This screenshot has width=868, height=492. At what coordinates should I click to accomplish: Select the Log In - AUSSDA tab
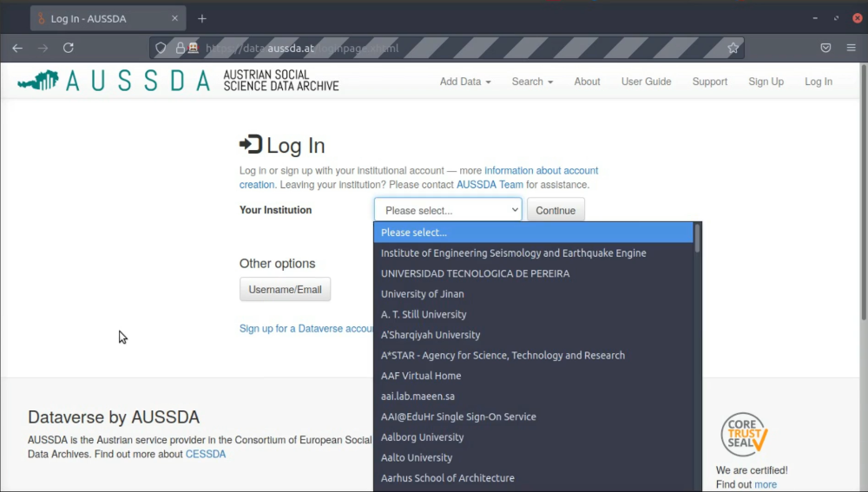click(x=108, y=18)
